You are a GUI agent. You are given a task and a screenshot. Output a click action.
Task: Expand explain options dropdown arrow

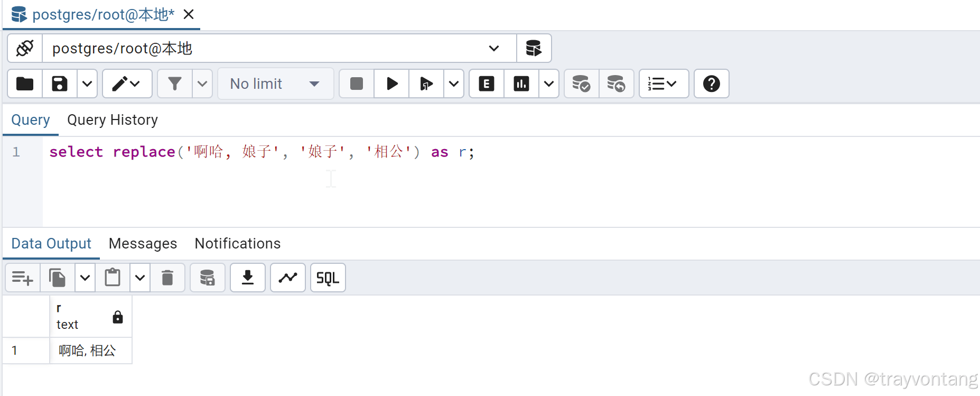pos(549,84)
